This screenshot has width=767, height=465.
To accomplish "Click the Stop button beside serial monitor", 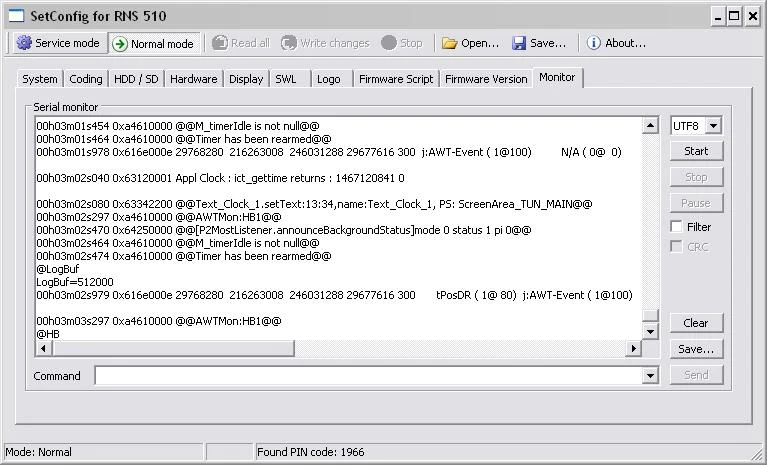I will pos(696,177).
